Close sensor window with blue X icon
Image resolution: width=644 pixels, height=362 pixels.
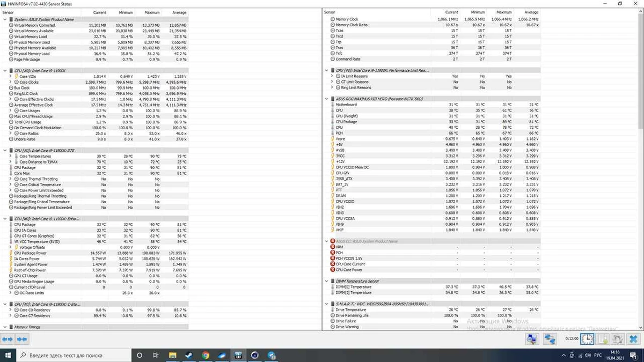(x=633, y=339)
